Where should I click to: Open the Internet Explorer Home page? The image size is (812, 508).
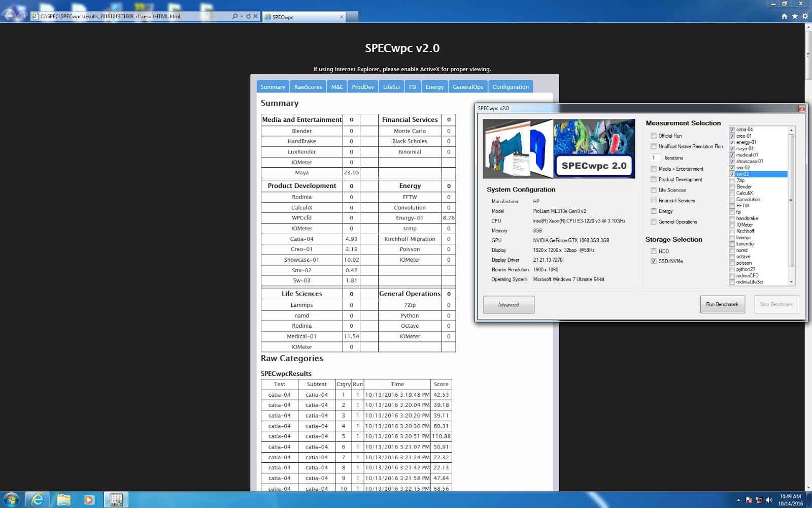(x=785, y=16)
